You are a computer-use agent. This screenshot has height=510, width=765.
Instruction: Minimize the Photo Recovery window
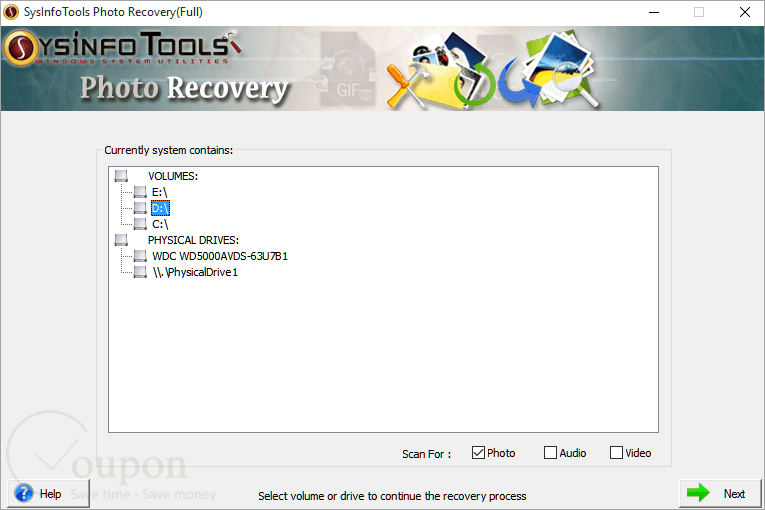click(654, 12)
